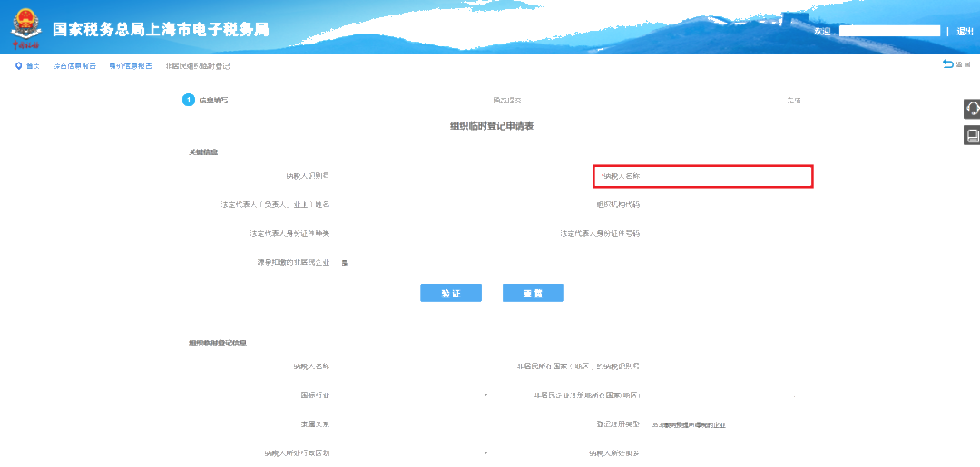
Task: Open the 身份信息报告 breadcrumb link
Action: point(130,66)
